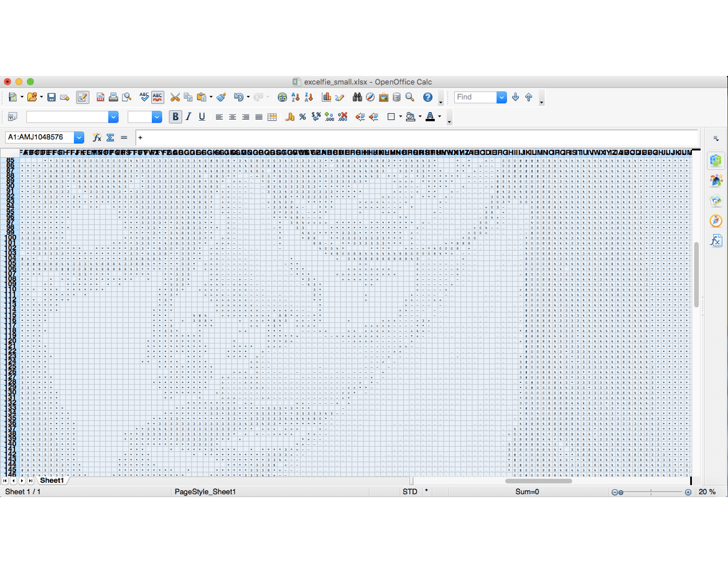Viewport: 728px width, 573px height.
Task: Open sidebar Functions panel
Action: tap(716, 241)
